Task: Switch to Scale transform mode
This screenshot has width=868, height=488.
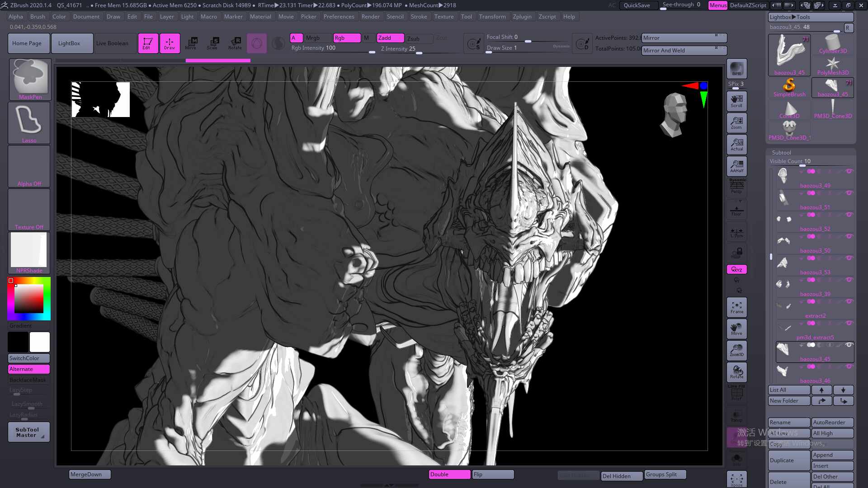Action: click(212, 43)
